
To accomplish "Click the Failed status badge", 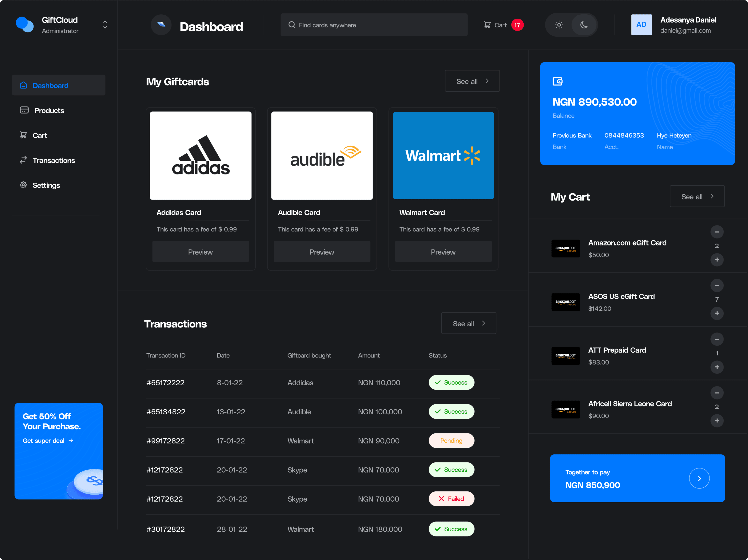I will click(x=452, y=499).
